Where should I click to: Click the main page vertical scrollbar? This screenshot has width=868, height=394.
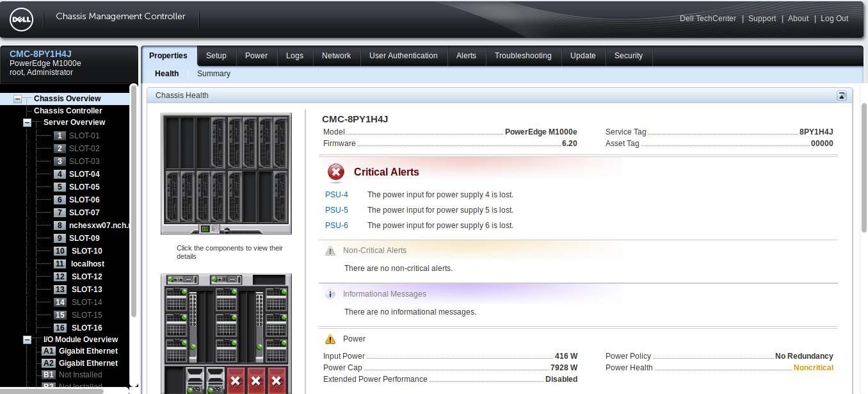click(x=864, y=167)
